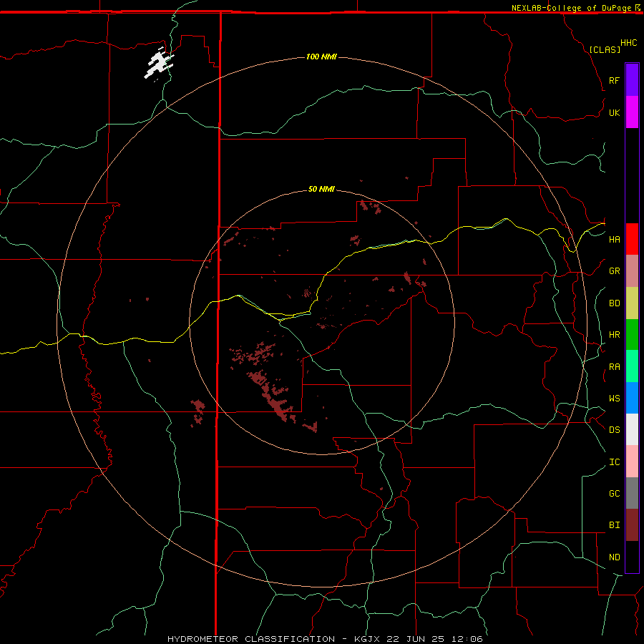Click the purple RF color swatch in legend

tap(632, 80)
